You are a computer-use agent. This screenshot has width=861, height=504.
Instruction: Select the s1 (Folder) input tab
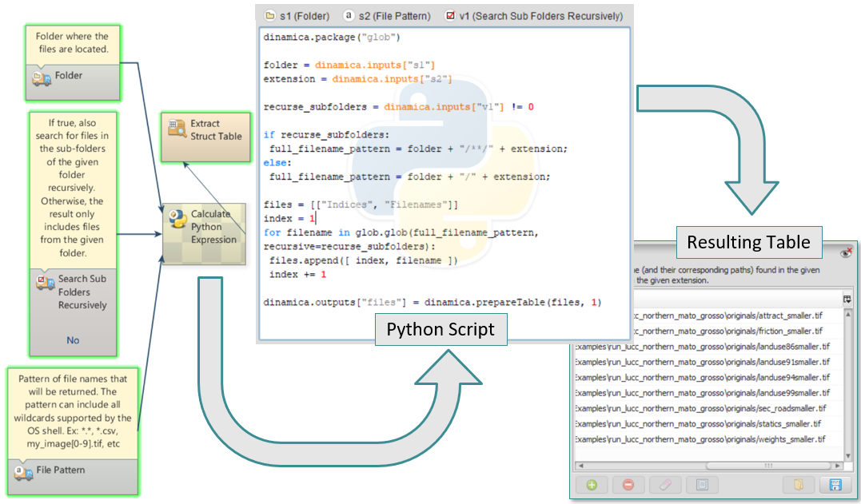point(297,15)
